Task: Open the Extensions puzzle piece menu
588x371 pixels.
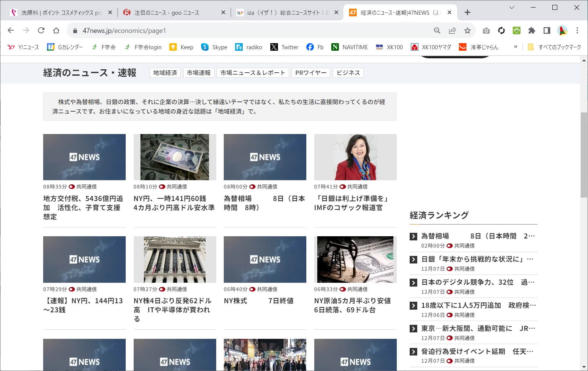Action: 532,31
